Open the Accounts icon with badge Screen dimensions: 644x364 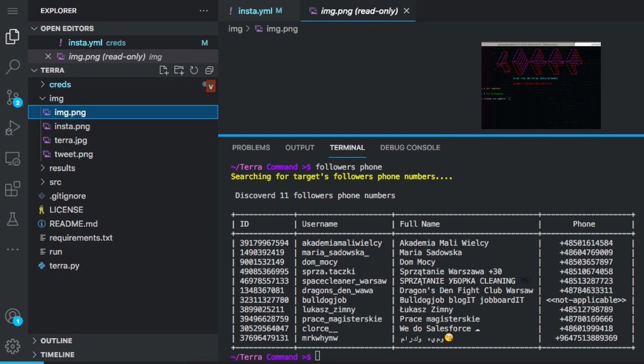click(13, 317)
